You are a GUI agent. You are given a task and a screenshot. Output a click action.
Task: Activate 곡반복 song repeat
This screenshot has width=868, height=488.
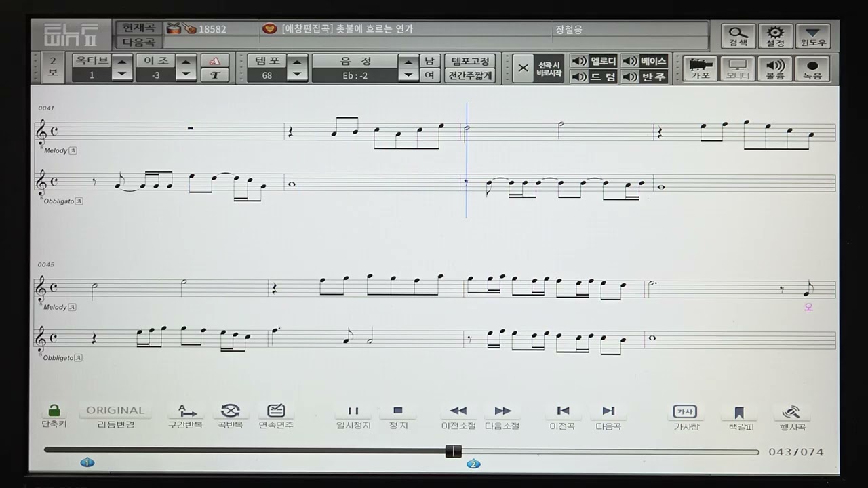click(230, 415)
